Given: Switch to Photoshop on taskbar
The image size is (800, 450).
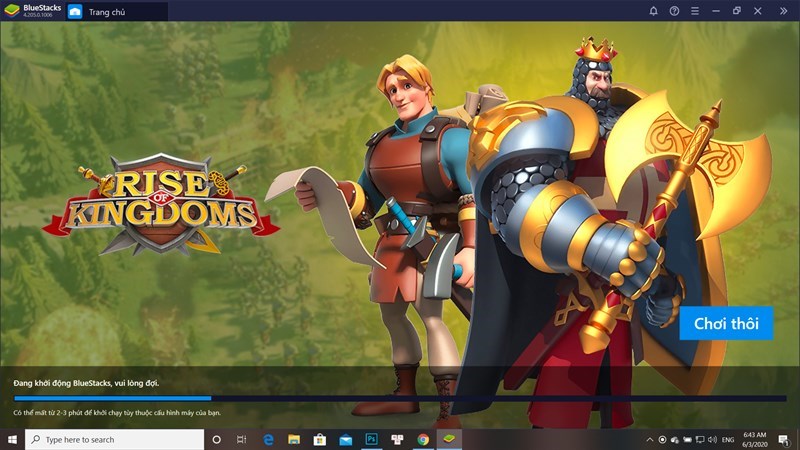Looking at the screenshot, I should tap(371, 439).
